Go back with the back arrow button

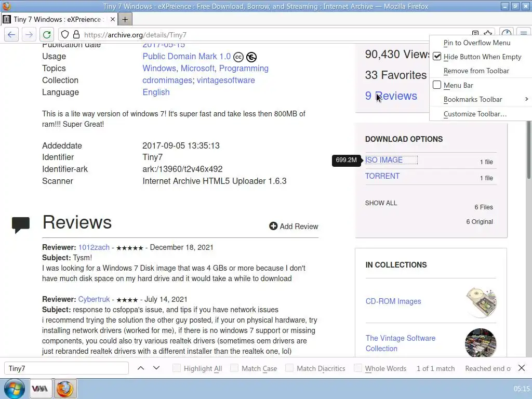click(x=11, y=35)
